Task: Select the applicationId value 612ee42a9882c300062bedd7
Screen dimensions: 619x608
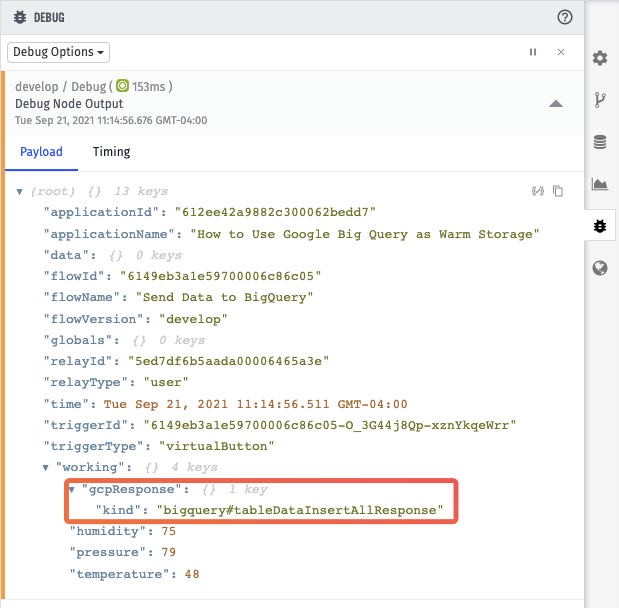Action: (275, 212)
